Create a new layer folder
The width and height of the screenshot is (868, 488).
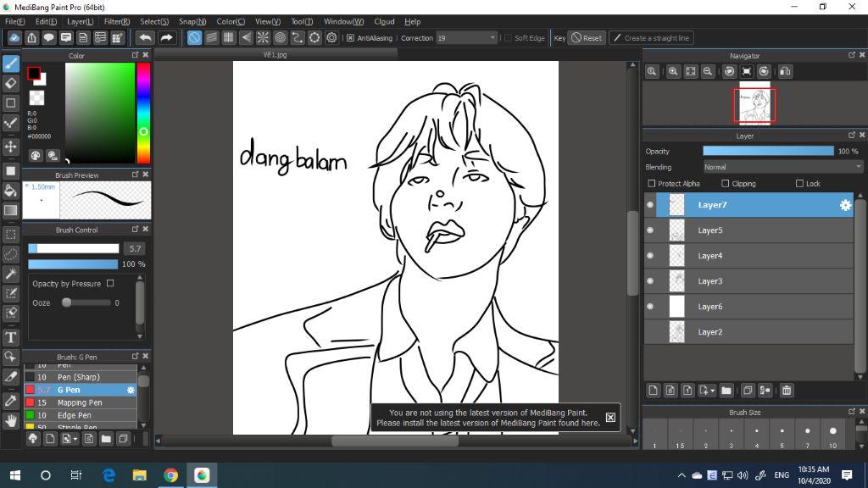click(x=726, y=391)
